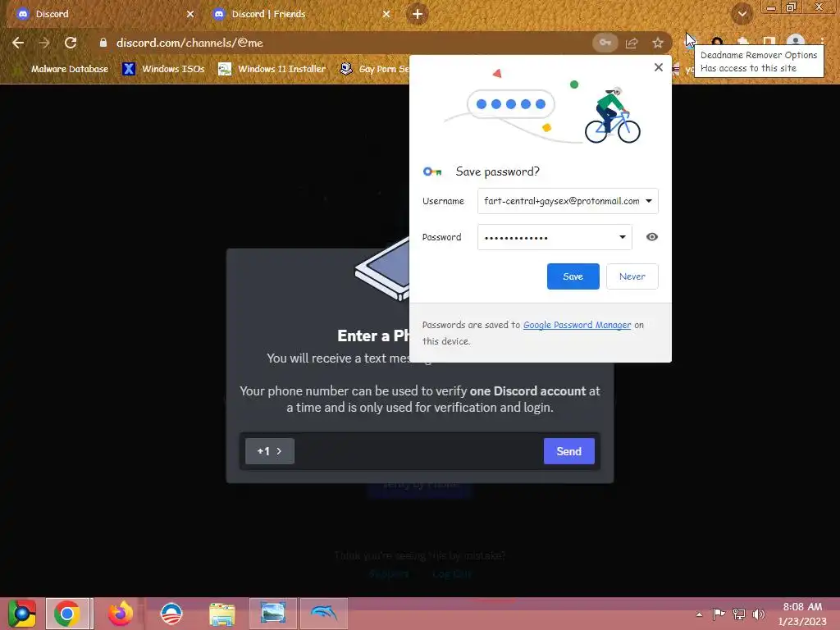Click the Never button
The height and width of the screenshot is (630, 840).
point(632,276)
